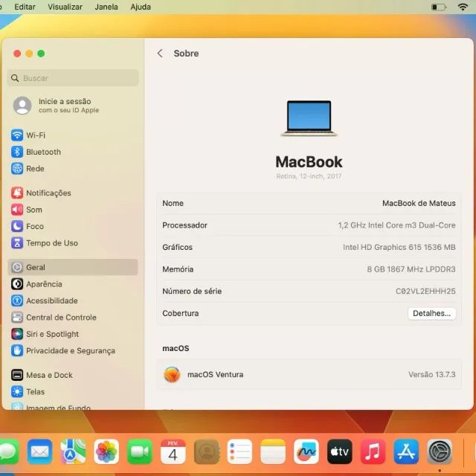Screen dimensions: 476x476
Task: Open Foco focus settings
Action: (28, 226)
